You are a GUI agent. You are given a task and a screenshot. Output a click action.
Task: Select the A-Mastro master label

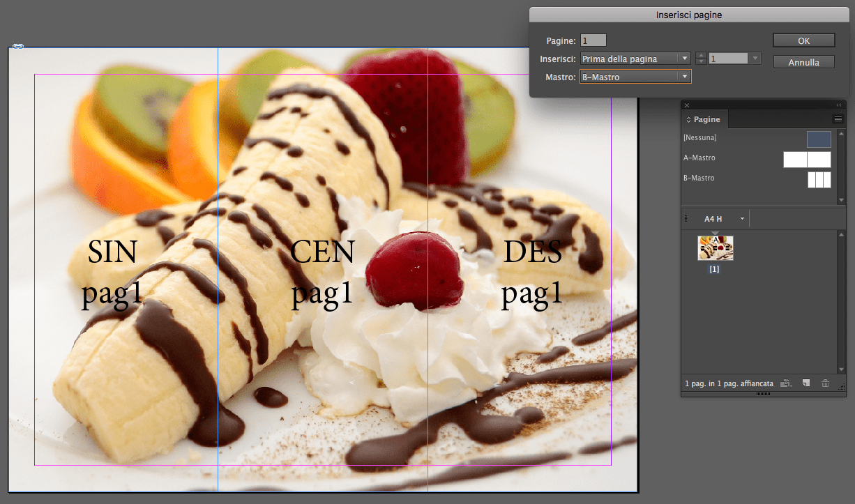(x=699, y=158)
